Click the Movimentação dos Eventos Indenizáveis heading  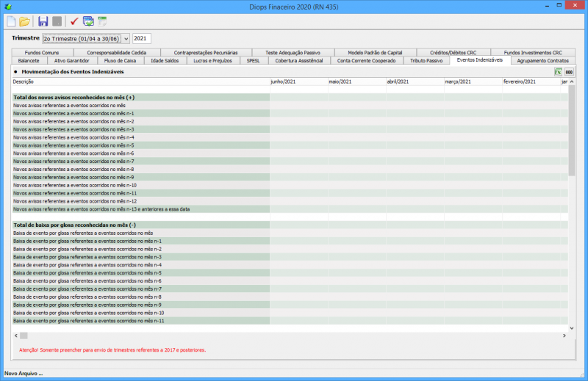[x=72, y=71]
